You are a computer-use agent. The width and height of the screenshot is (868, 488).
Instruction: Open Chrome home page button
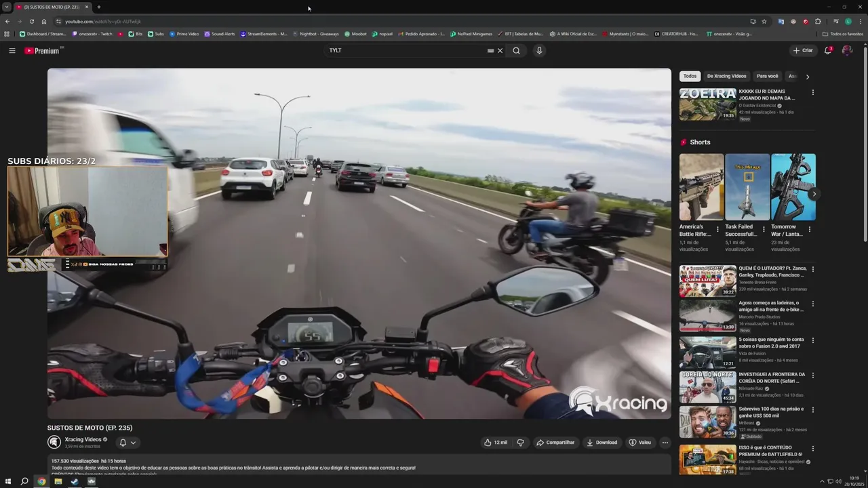point(44,22)
